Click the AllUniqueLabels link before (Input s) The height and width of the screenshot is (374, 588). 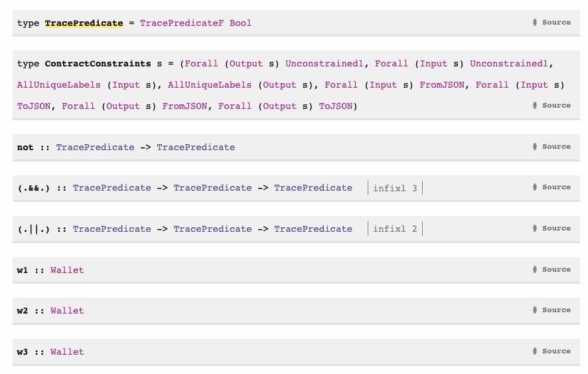[x=58, y=85]
